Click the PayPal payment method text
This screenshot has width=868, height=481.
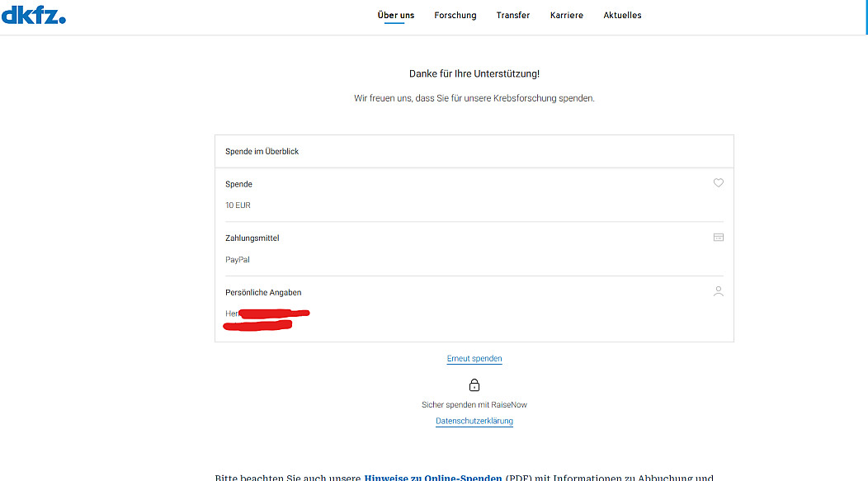238,260
